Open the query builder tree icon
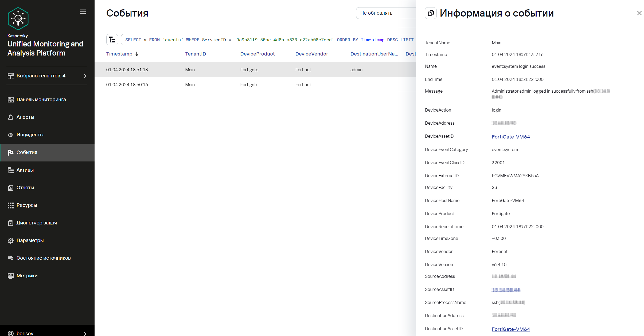 (x=112, y=40)
